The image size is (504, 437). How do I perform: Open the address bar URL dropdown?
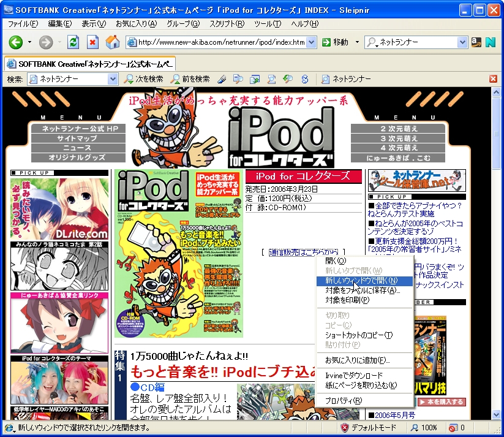[x=311, y=42]
